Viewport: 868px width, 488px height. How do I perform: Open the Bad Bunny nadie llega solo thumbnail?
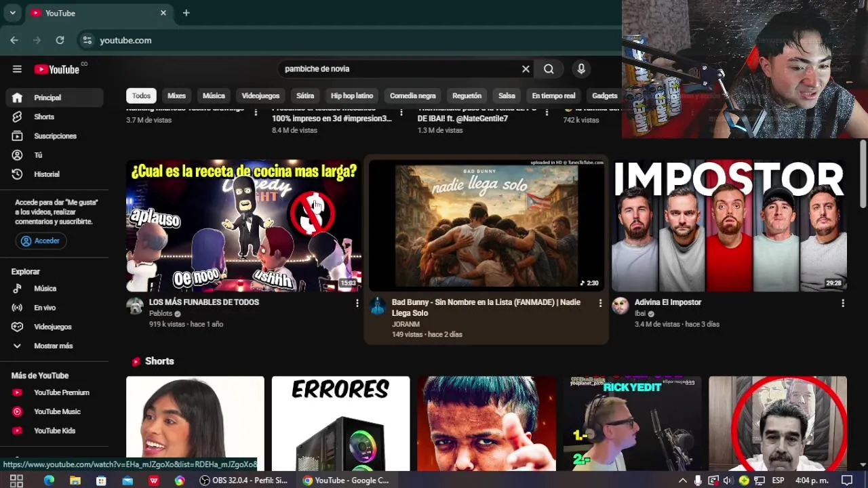coord(486,226)
